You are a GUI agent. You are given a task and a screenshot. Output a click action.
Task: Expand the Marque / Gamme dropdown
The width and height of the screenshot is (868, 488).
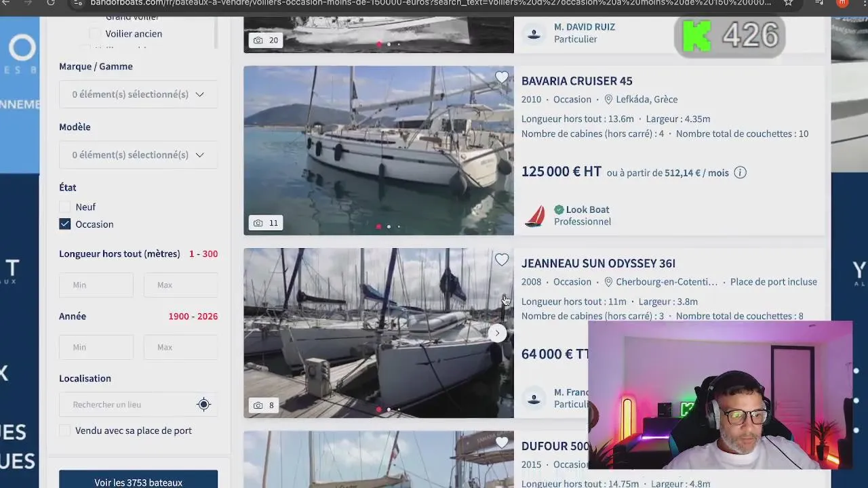[138, 94]
